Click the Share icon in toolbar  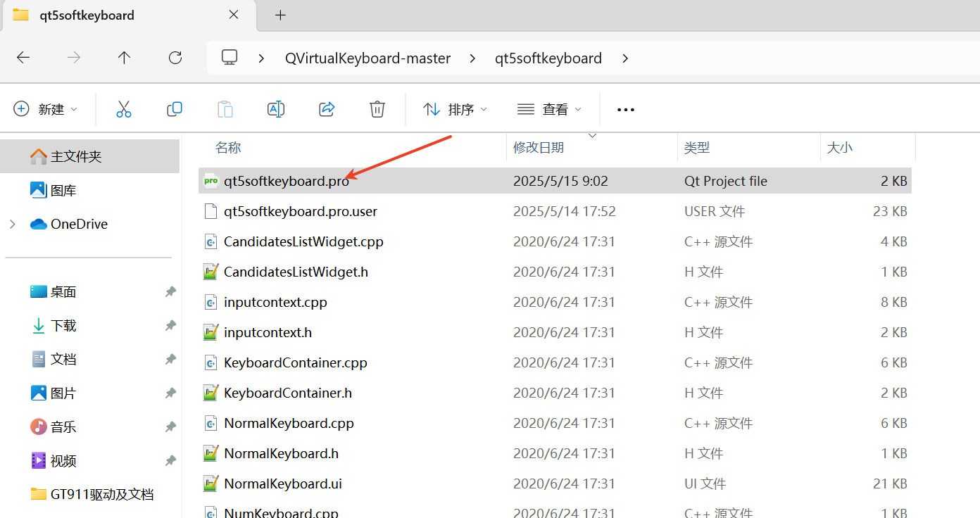click(x=327, y=109)
